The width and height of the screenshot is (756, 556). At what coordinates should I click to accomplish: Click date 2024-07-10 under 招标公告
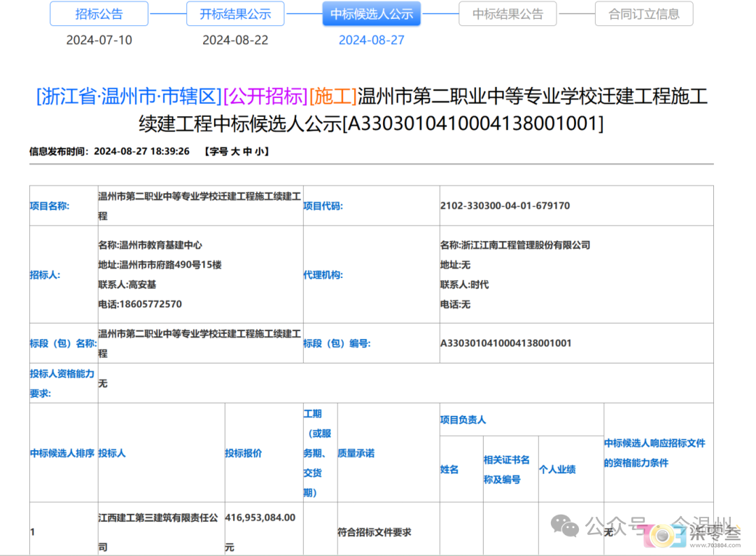99,40
